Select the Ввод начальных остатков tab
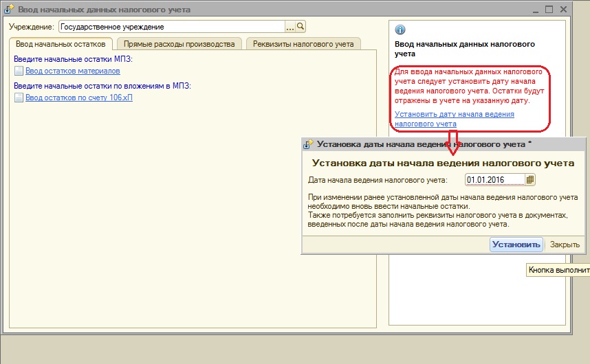The width and height of the screenshot is (590, 364). point(60,44)
